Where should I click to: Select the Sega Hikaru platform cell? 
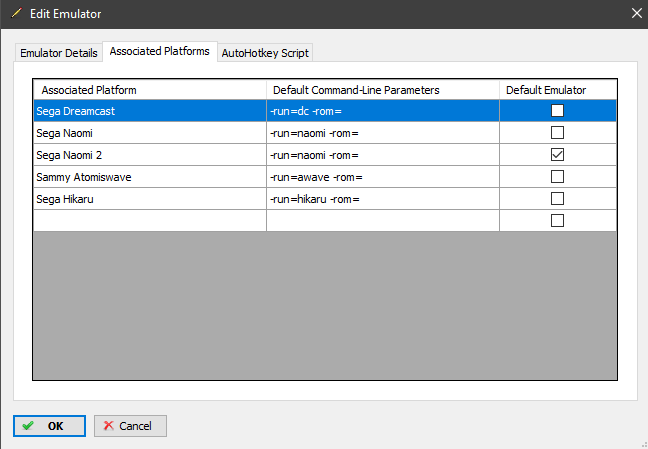click(x=150, y=198)
